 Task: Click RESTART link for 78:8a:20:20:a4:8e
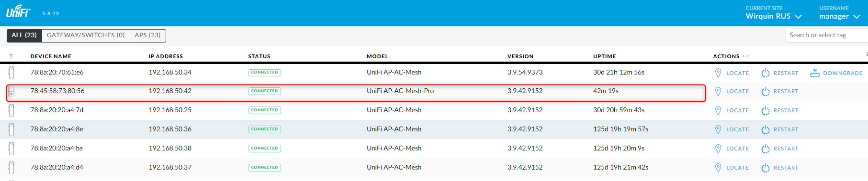(x=786, y=129)
